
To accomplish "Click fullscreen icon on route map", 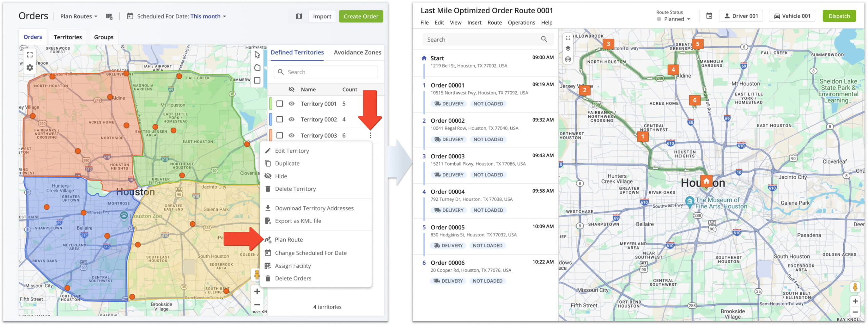I will pyautogui.click(x=568, y=38).
